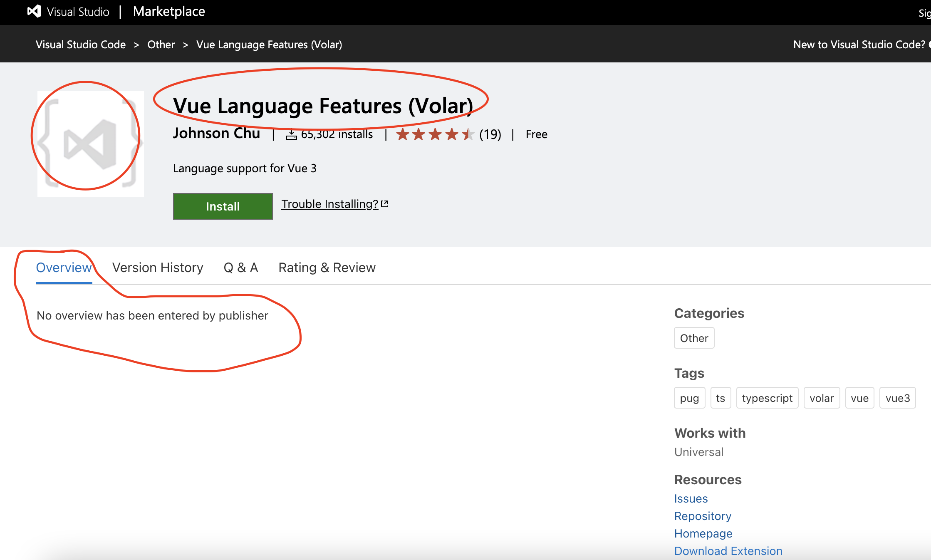The image size is (931, 560).
Task: Open the Trouble Installing link
Action: tap(329, 204)
